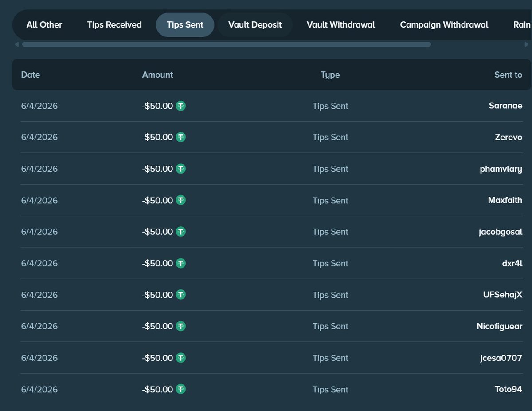Screen dimensions: 532x411
Task: Click the 6/4/2026 date in Zerevo row
Action: (x=39, y=137)
